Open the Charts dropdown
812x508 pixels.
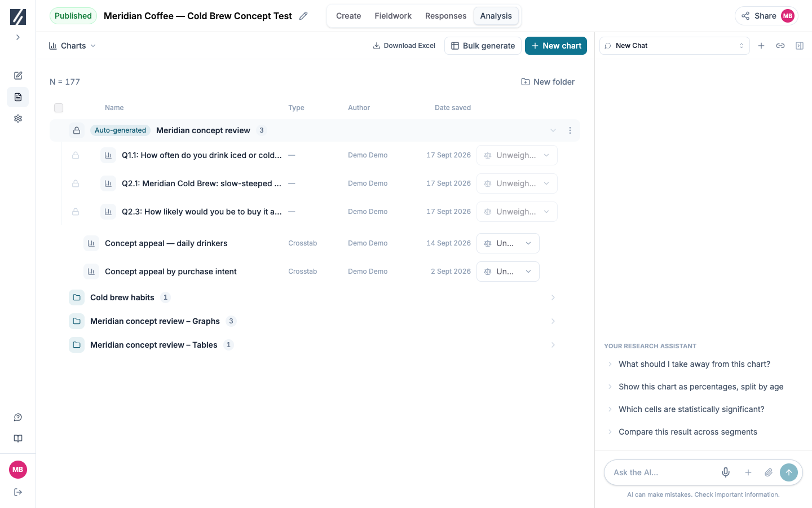coord(72,46)
